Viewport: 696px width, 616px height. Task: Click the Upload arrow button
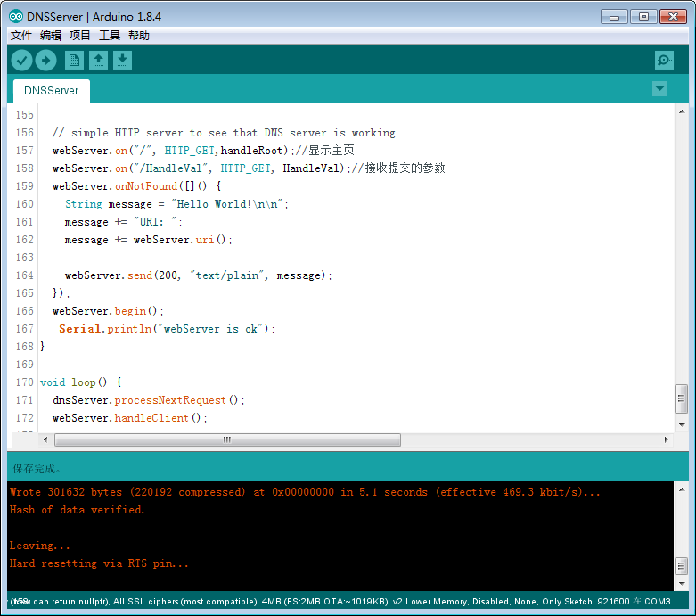[x=45, y=61]
